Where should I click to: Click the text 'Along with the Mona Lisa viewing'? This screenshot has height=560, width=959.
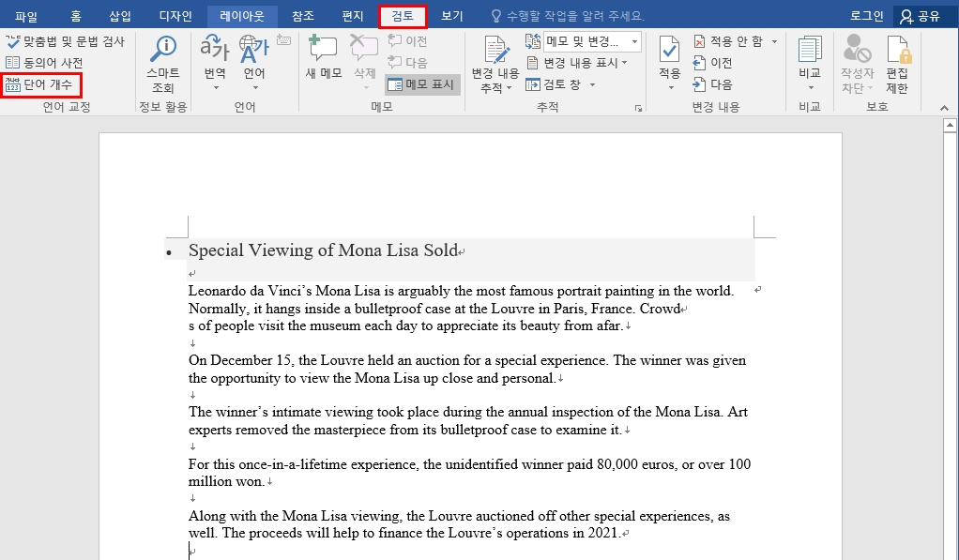coord(294,516)
